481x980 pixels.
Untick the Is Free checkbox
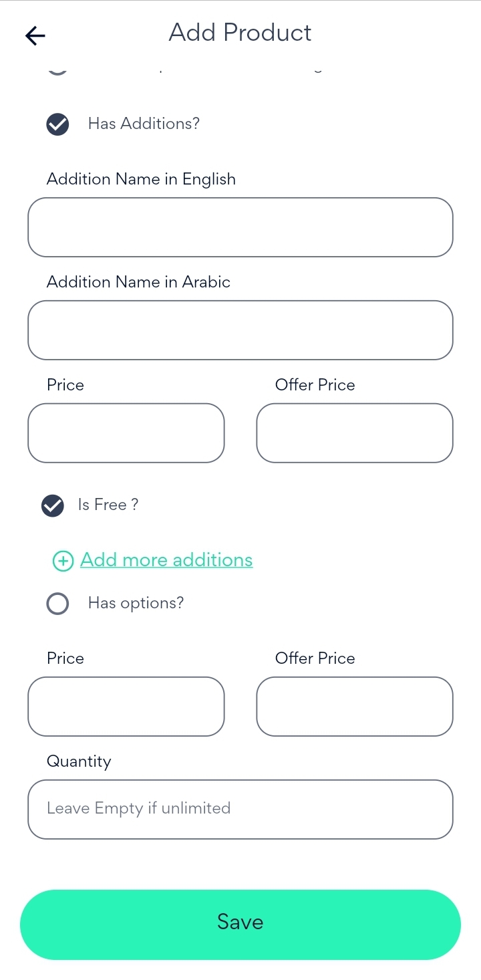point(53,506)
